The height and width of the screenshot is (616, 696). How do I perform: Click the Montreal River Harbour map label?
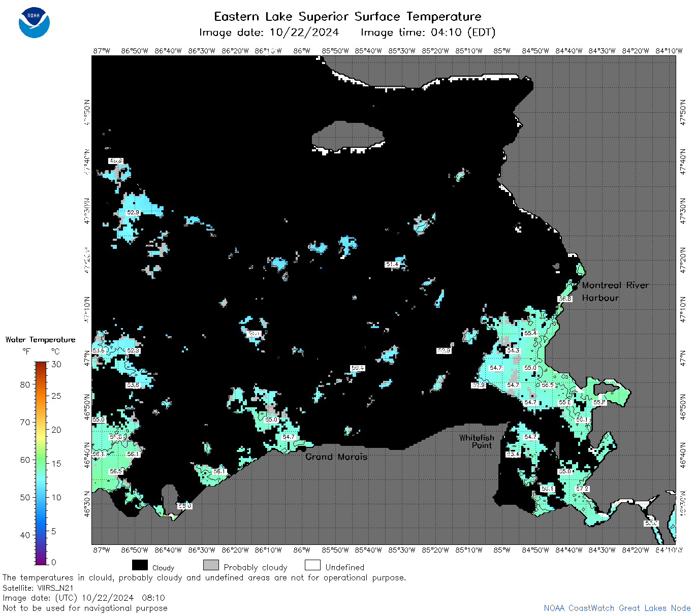[x=615, y=291]
